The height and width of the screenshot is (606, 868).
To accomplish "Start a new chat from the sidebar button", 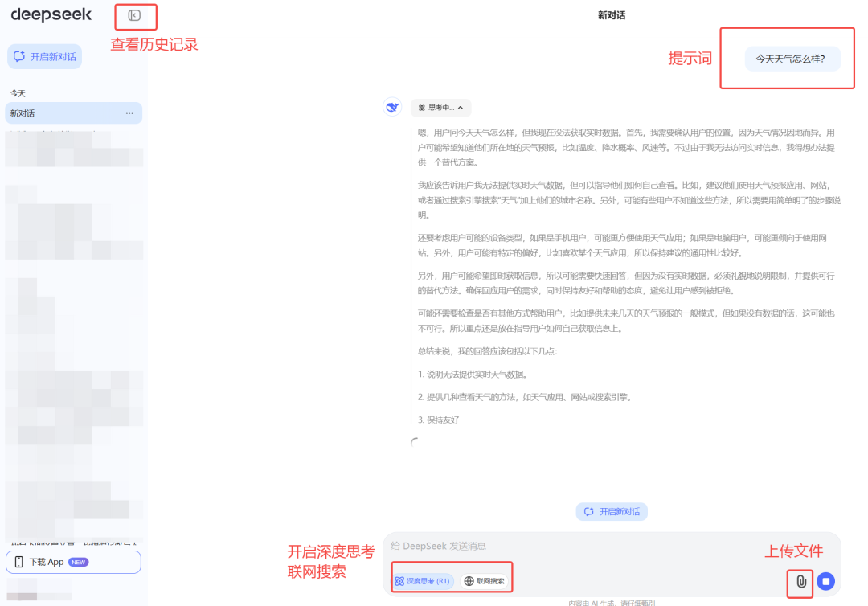I will point(45,56).
